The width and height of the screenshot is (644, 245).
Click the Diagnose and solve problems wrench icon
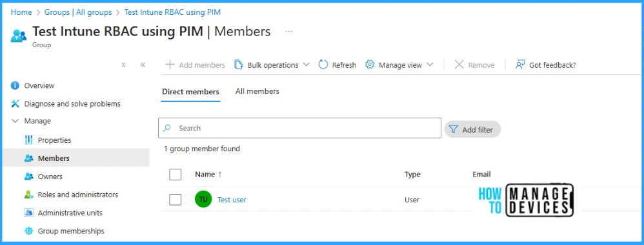pos(15,104)
